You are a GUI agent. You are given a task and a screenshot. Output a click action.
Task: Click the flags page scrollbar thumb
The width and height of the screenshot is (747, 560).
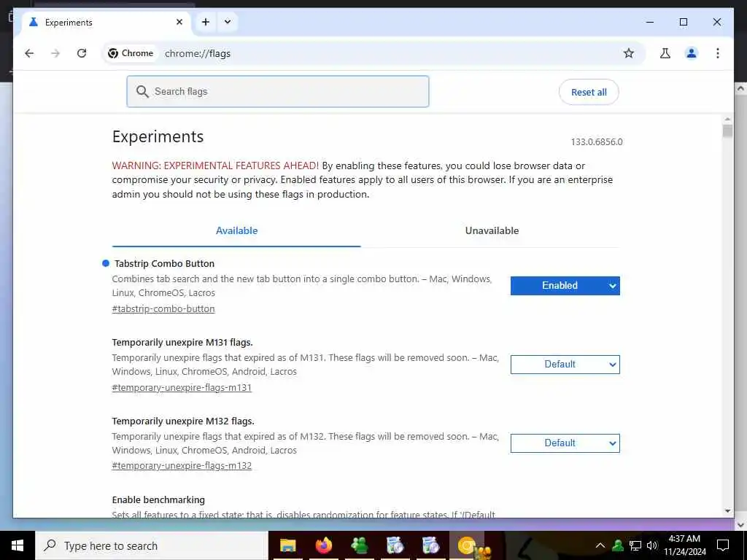tap(727, 131)
